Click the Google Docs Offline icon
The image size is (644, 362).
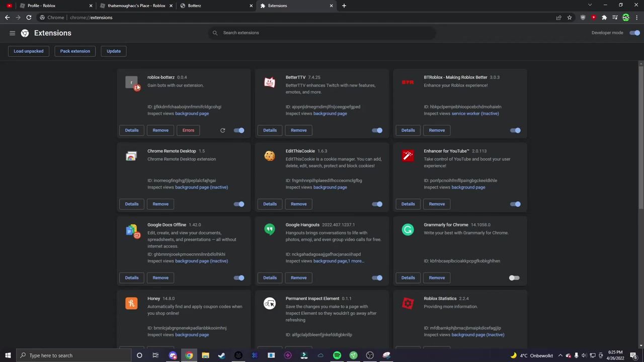132,231
